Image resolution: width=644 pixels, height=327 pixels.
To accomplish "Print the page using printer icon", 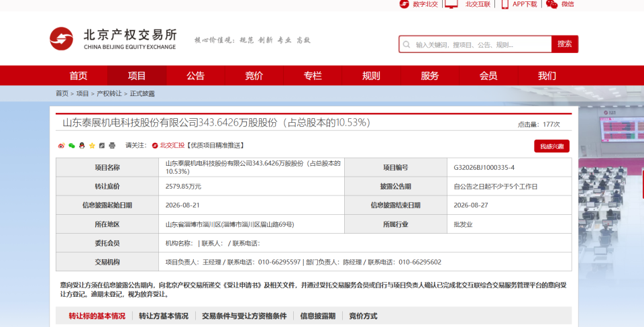I will coord(112,146).
